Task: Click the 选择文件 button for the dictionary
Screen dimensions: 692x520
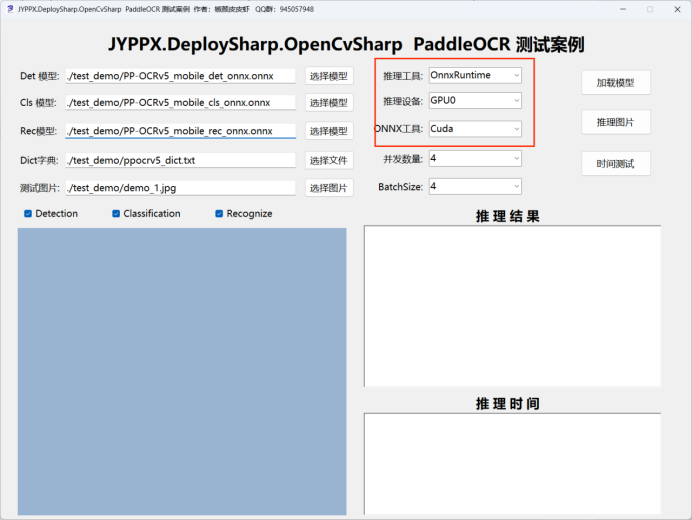Action: click(x=328, y=160)
